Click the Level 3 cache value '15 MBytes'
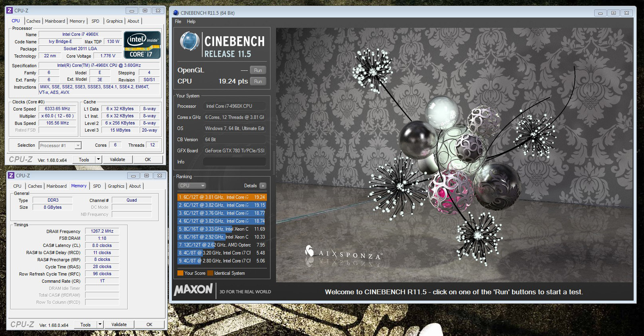Viewport: 644px width, 336px height. (x=121, y=130)
